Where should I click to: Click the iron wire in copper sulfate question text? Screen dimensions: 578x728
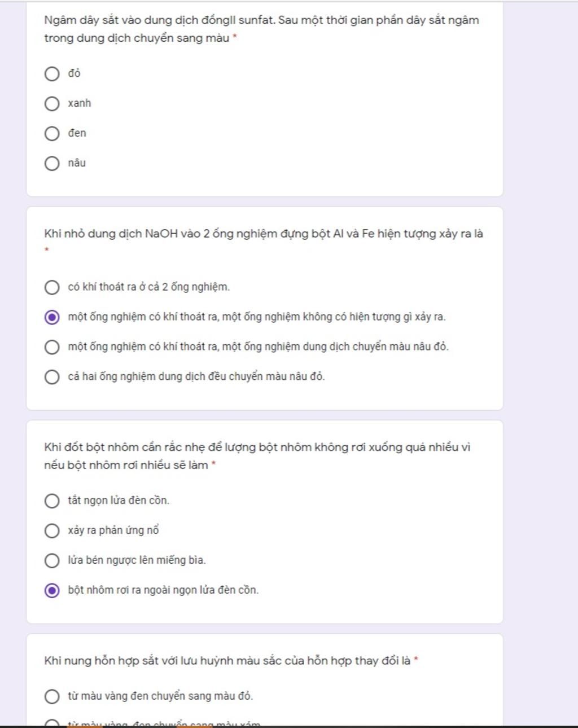click(x=261, y=29)
